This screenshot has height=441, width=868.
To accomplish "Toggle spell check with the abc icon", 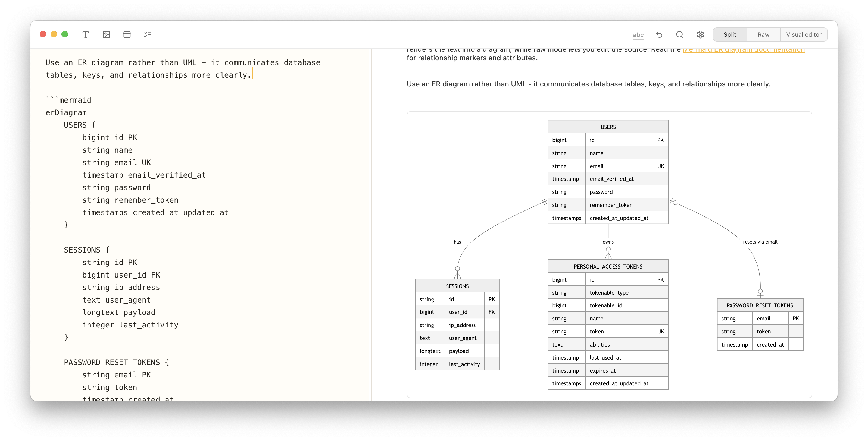I will (638, 35).
